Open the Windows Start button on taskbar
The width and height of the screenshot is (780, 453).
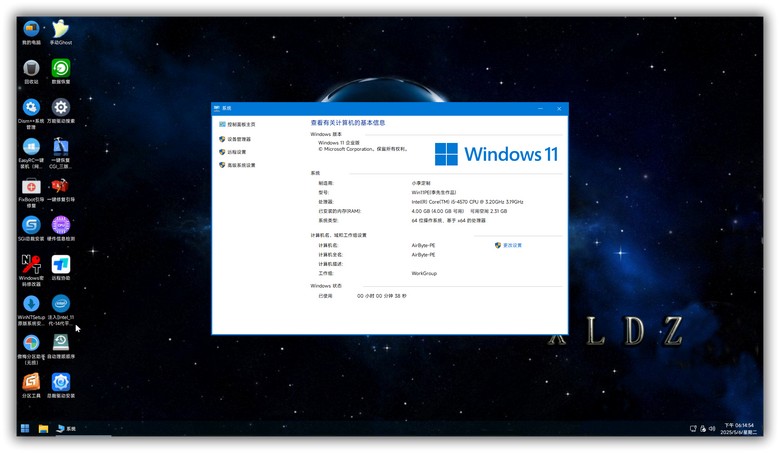pos(25,428)
